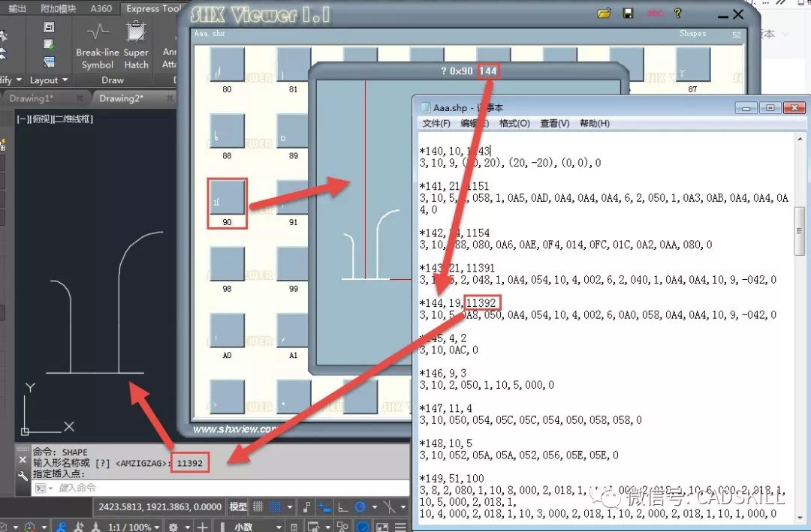Toggle object snap tracking icon in status bar
Viewport: 811px width, 532px height.
point(389,507)
